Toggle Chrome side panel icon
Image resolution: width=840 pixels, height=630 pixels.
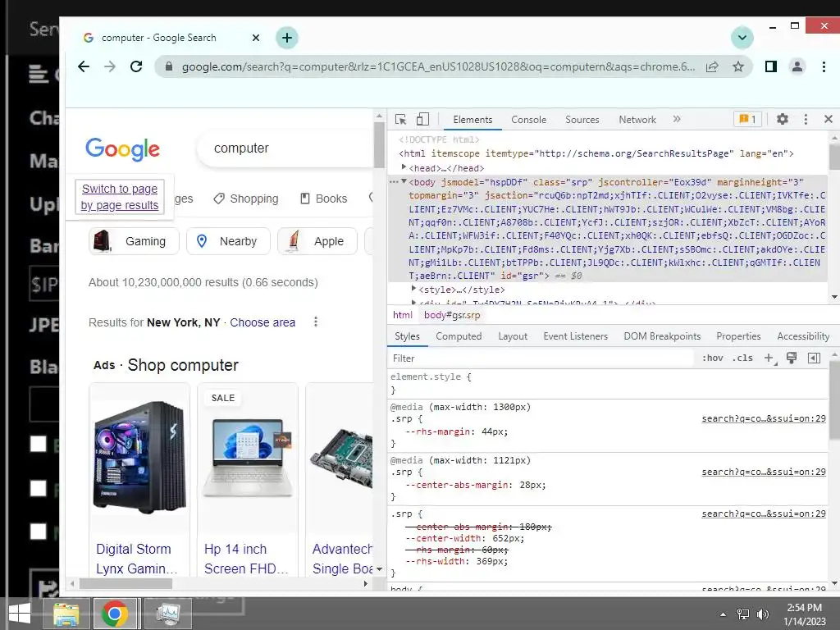point(771,66)
